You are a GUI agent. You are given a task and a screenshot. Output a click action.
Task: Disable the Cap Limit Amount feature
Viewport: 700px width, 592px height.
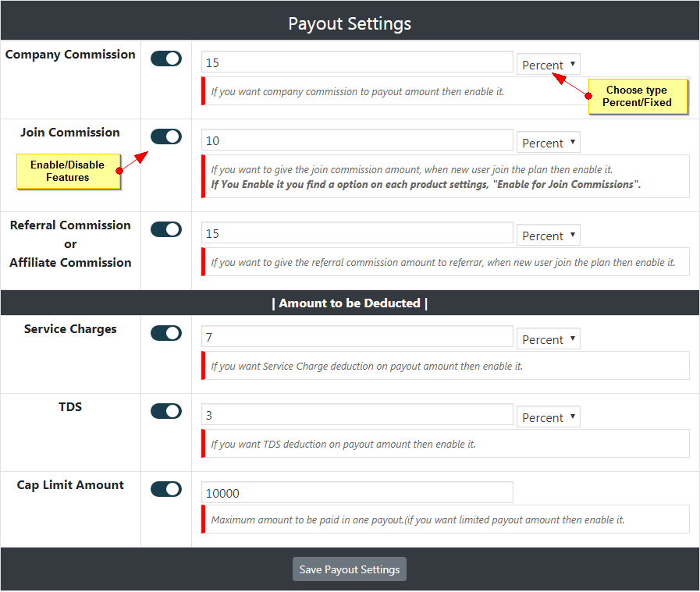coord(165,488)
